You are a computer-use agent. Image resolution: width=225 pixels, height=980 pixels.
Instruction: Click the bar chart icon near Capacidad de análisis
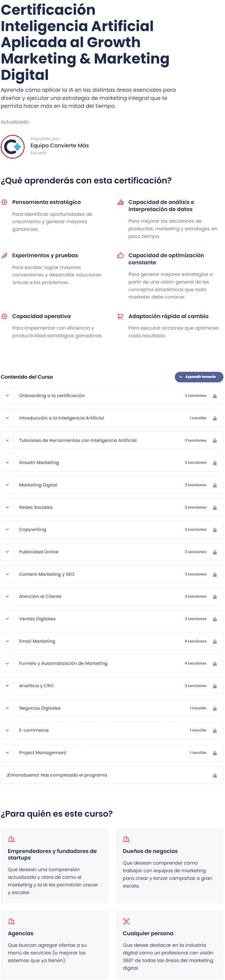(121, 202)
